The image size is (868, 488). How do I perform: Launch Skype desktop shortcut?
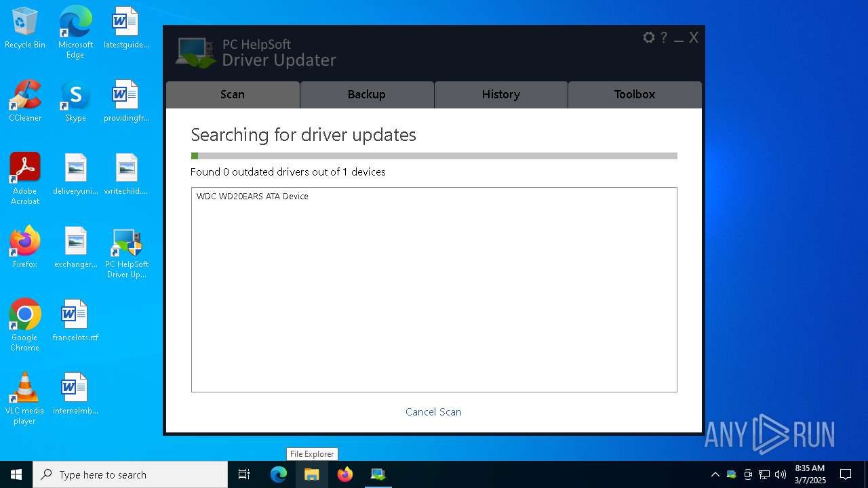(75, 102)
